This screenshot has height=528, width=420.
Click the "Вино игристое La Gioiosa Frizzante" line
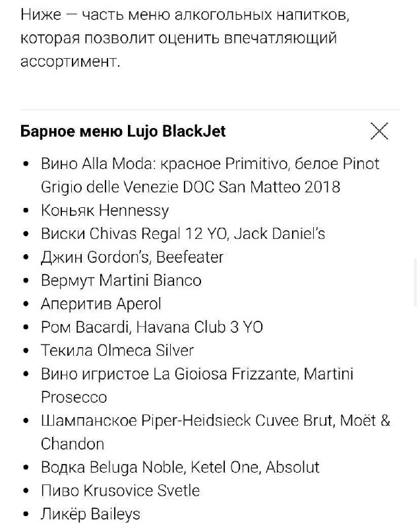pyautogui.click(x=196, y=374)
